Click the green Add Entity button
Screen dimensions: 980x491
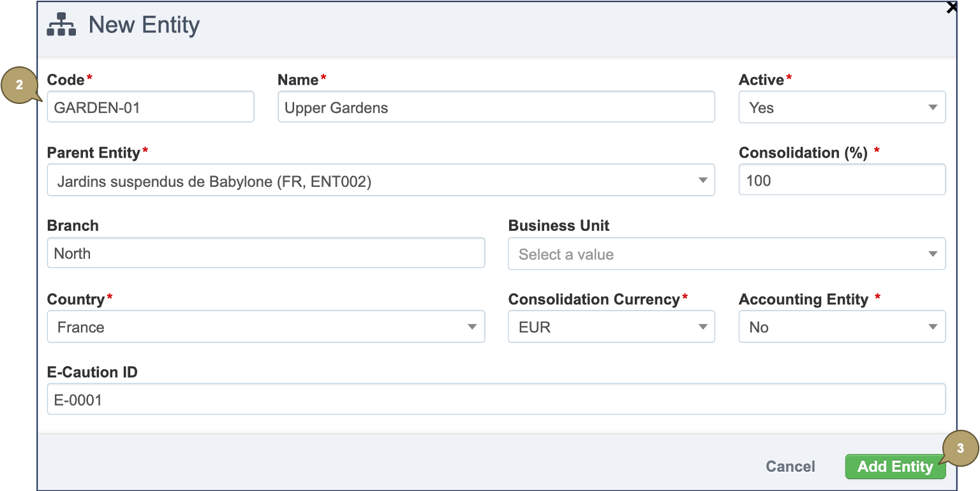895,467
